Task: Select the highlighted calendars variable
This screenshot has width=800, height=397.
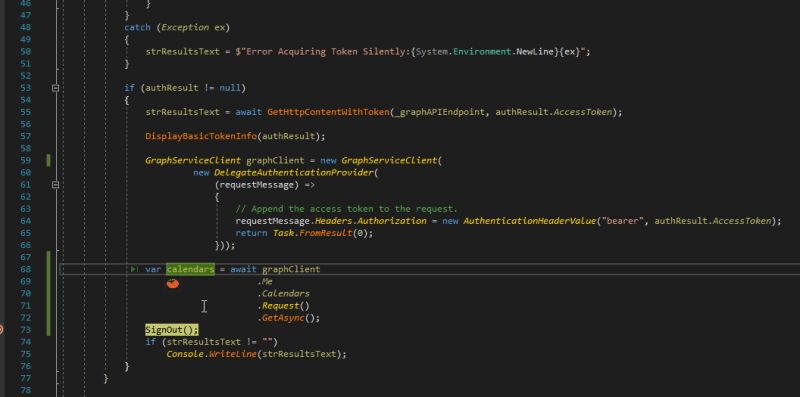Action: pyautogui.click(x=190, y=269)
